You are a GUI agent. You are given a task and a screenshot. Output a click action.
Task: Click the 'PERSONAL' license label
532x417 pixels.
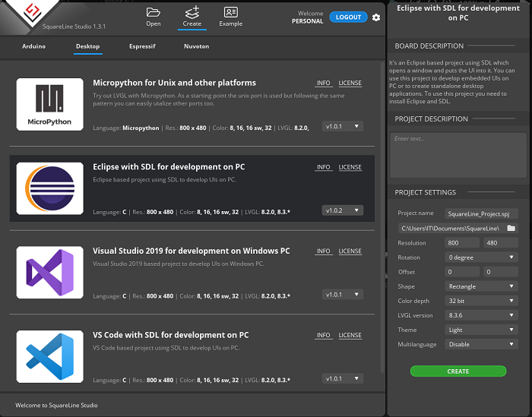pyautogui.click(x=307, y=21)
